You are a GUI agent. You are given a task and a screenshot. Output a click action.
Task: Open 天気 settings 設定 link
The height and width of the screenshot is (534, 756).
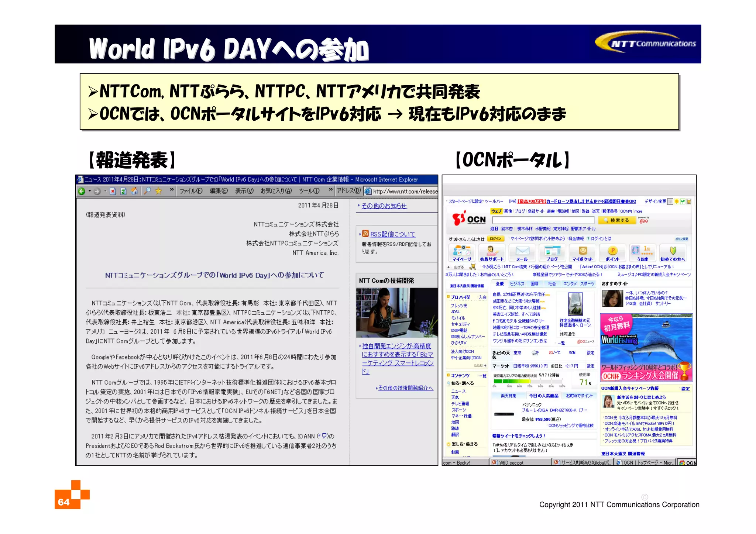point(591,353)
